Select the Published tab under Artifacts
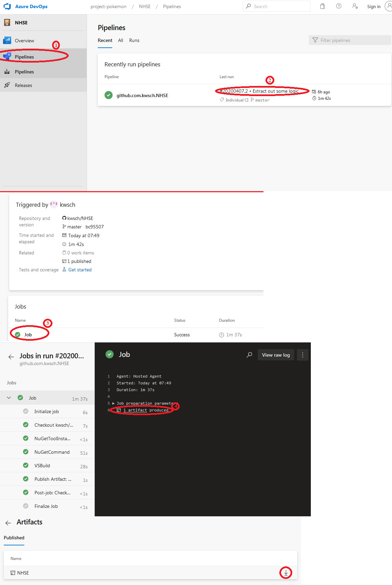Viewport: 392px width, 585px height. (14, 538)
